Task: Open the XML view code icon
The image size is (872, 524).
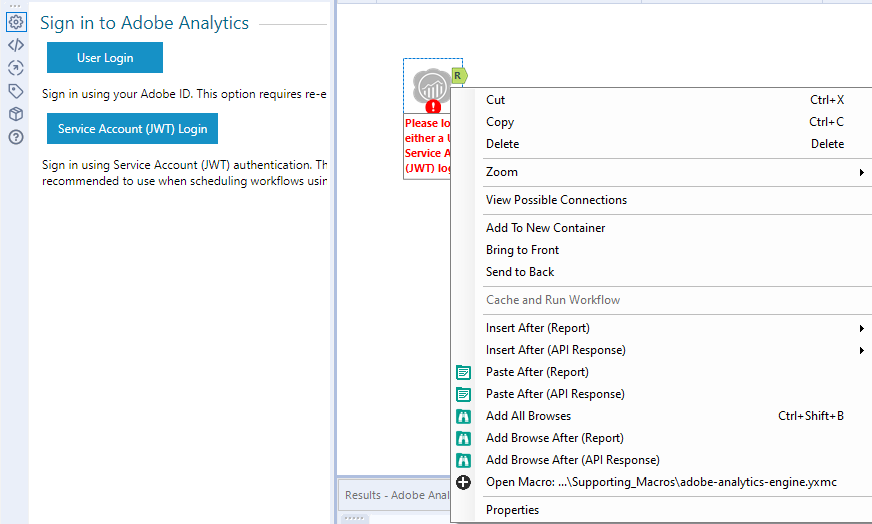Action: [16, 45]
